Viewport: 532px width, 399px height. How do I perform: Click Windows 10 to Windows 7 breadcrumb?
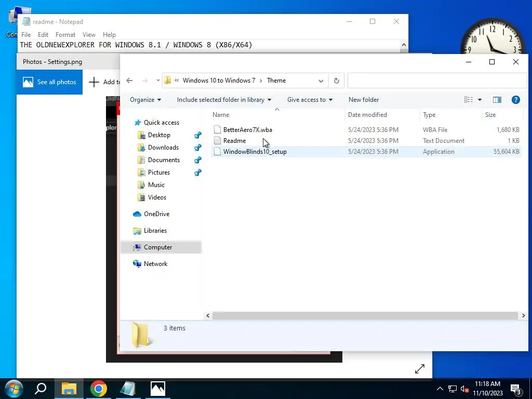219,81
